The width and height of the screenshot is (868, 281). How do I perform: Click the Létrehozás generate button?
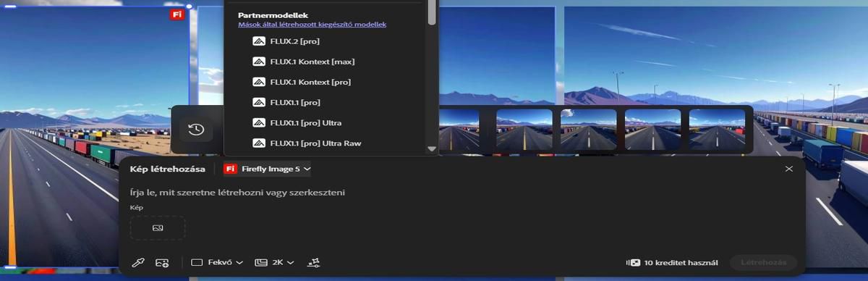tap(763, 262)
